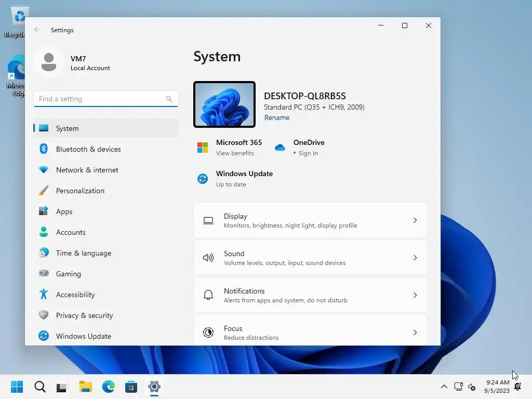Click the Microsoft Edge desktop shortcut

click(x=16, y=76)
